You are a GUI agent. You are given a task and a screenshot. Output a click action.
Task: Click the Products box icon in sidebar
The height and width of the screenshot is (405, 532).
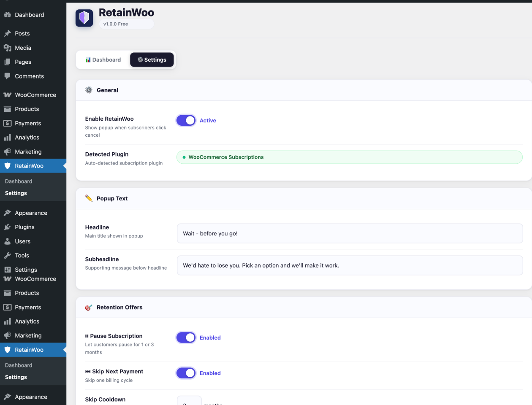point(8,109)
